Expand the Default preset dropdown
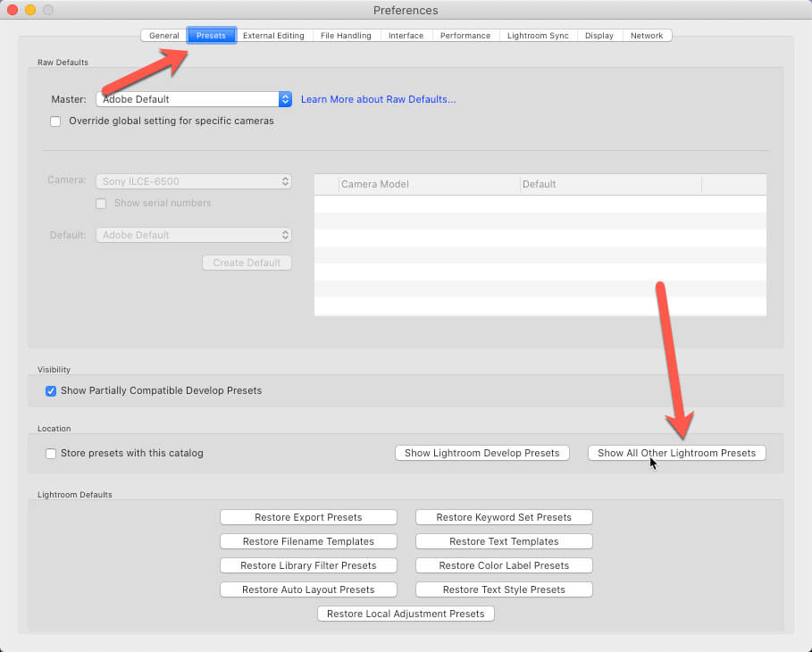The height and width of the screenshot is (652, 812). pos(194,235)
